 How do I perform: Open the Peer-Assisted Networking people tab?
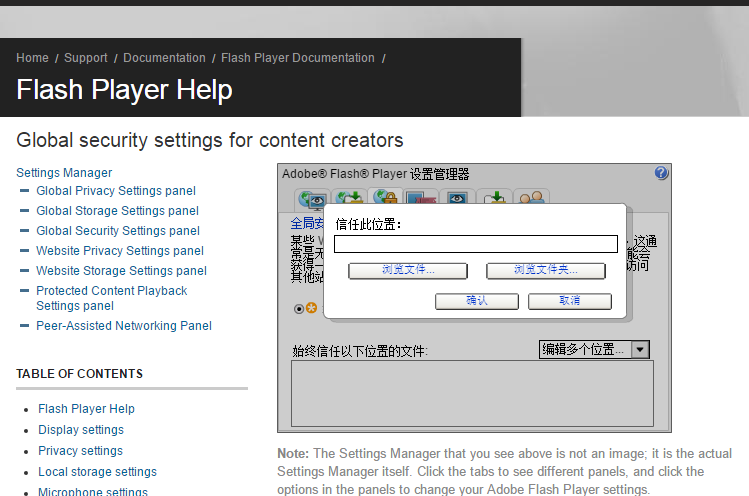(531, 198)
